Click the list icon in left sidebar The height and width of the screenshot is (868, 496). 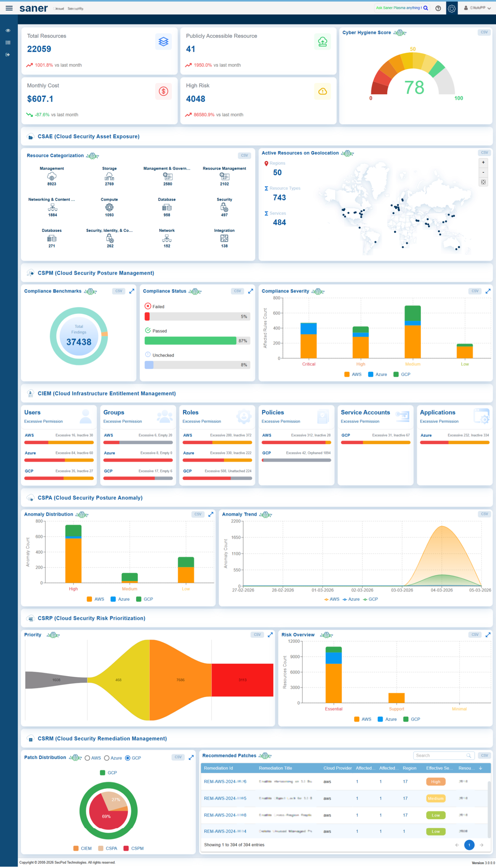click(x=8, y=43)
